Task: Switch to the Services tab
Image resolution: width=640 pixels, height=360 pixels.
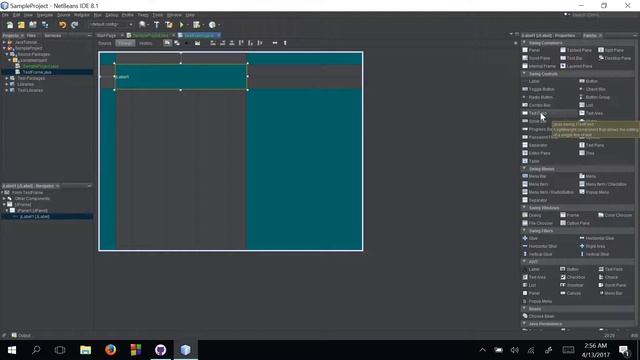Action: coord(53,36)
